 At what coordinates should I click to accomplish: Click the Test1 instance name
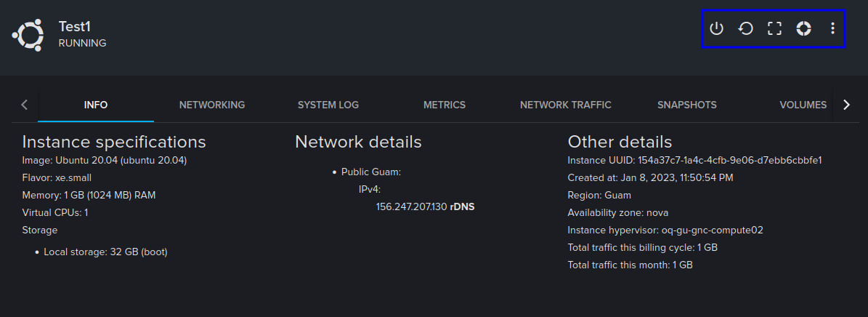75,26
